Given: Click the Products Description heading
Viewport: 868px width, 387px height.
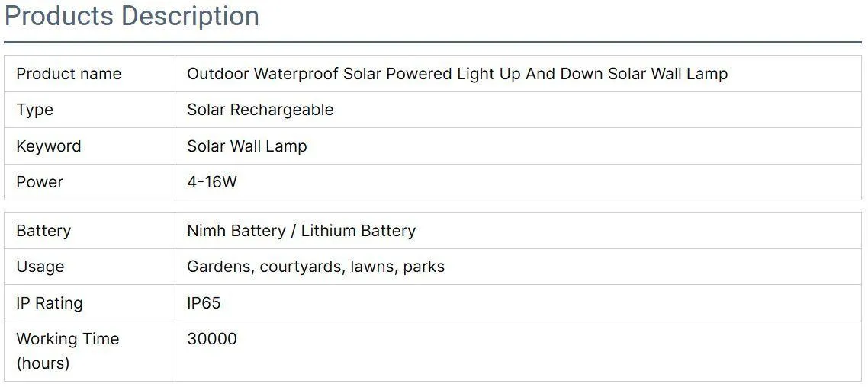Looking at the screenshot, I should [x=132, y=16].
